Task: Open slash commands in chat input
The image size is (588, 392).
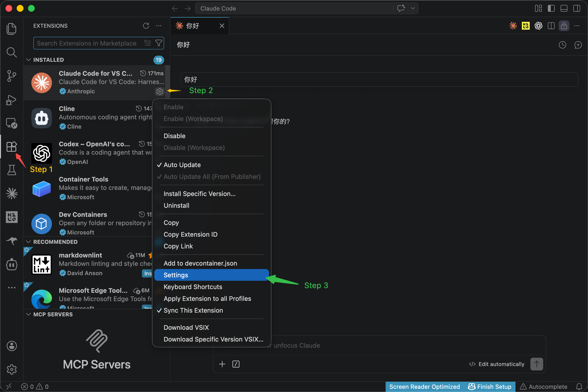Action: coord(236,364)
